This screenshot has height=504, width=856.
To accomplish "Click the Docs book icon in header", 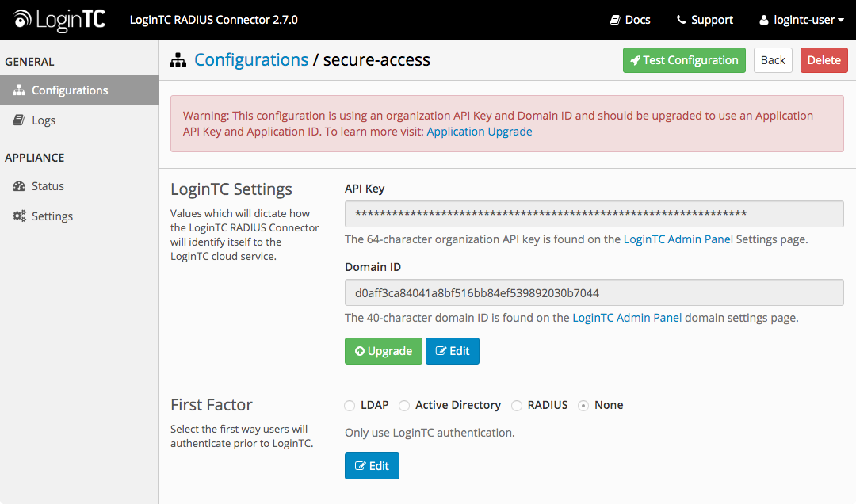I will (x=615, y=20).
